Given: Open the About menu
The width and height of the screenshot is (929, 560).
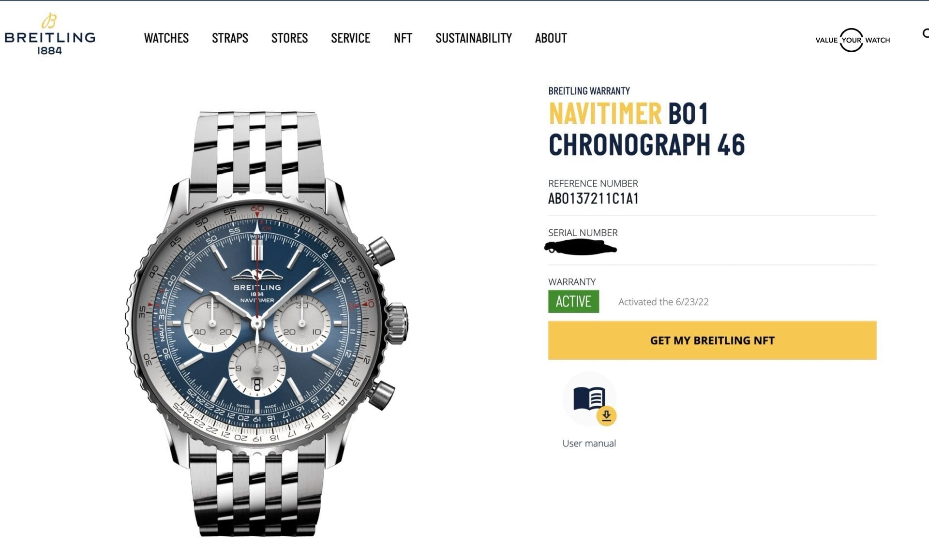Looking at the screenshot, I should (551, 38).
